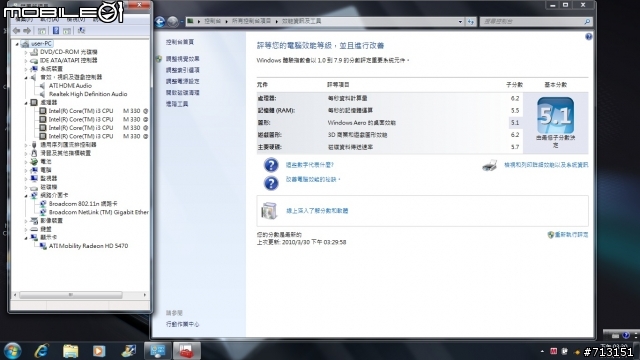Click 所有控制台項目 breadcrumb in address bar

[251, 21]
